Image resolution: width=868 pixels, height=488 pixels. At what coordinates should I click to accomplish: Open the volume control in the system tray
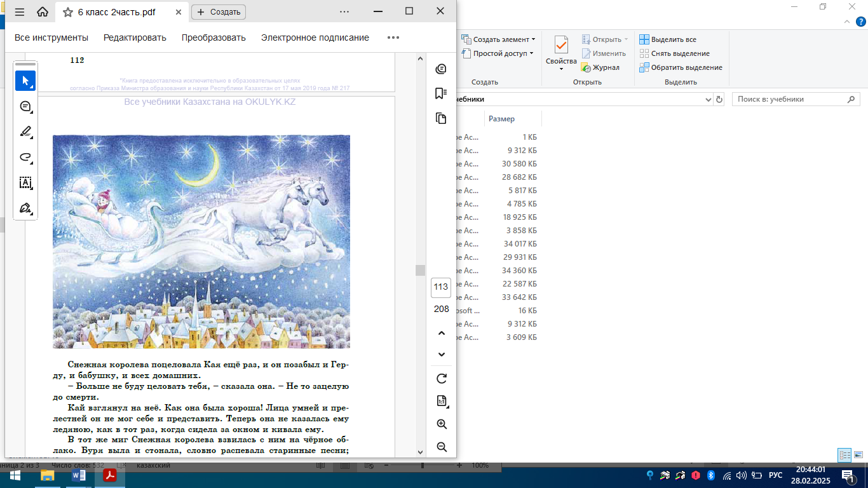[x=742, y=475]
